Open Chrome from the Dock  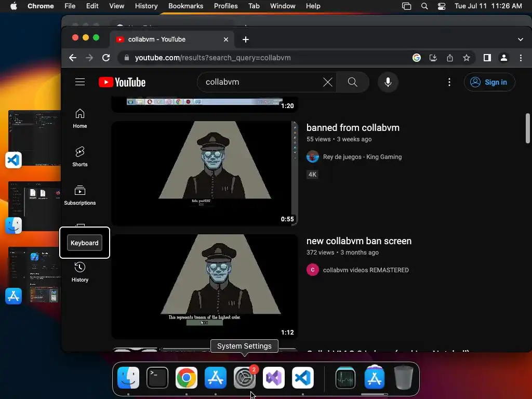coord(187,378)
